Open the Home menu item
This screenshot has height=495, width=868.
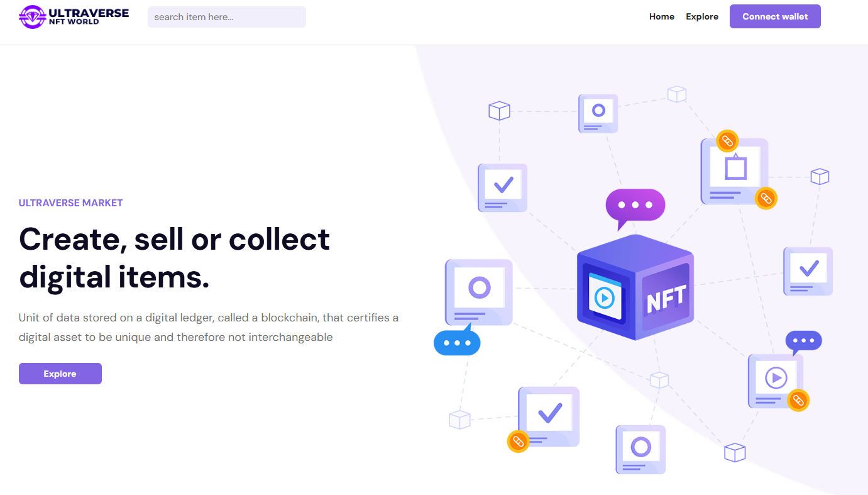click(662, 16)
